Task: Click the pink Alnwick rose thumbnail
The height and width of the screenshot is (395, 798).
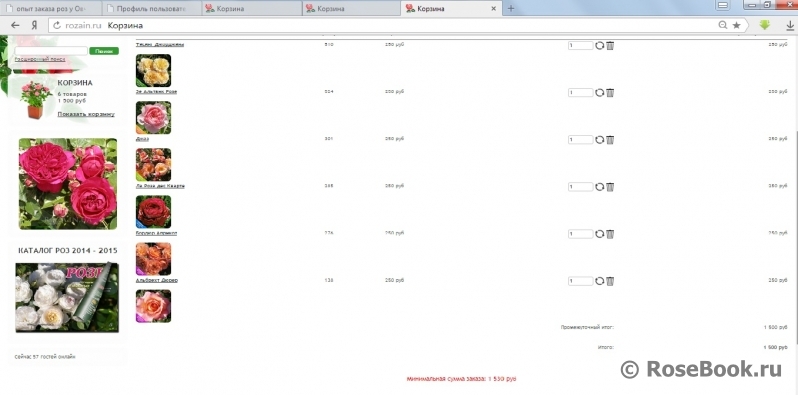Action: (x=154, y=118)
